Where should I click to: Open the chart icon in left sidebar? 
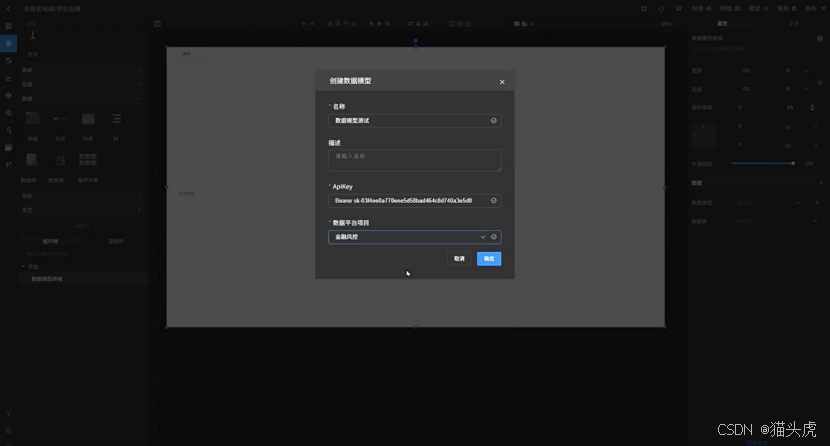(x=8, y=78)
